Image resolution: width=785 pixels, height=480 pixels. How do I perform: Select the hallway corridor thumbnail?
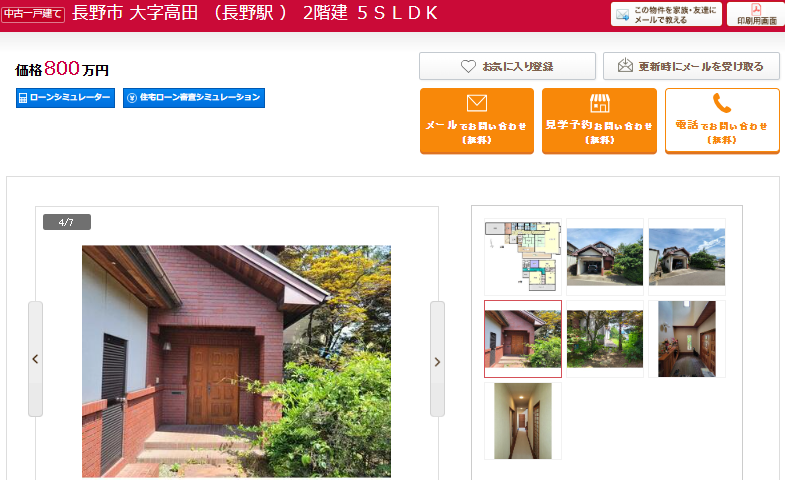pyautogui.click(x=523, y=421)
